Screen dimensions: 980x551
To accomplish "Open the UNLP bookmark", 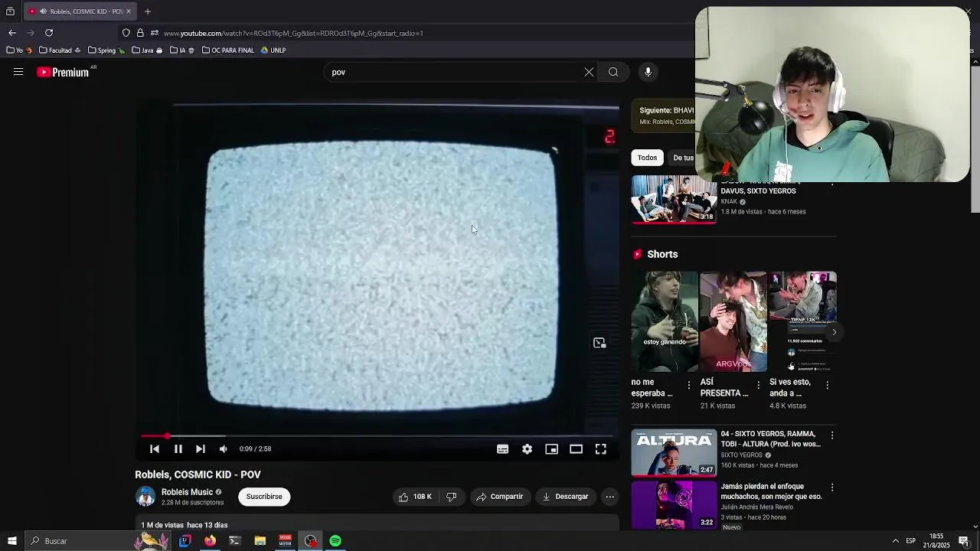I will tap(273, 51).
